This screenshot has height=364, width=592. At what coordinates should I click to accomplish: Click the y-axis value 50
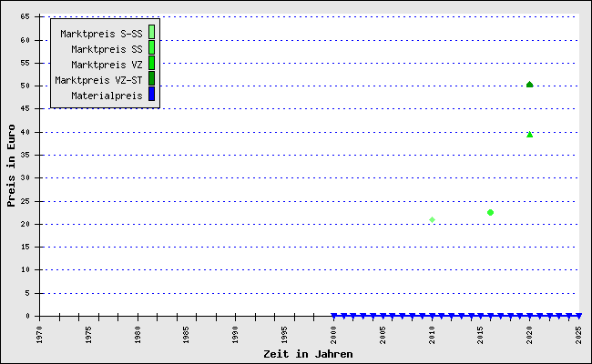click(x=26, y=86)
